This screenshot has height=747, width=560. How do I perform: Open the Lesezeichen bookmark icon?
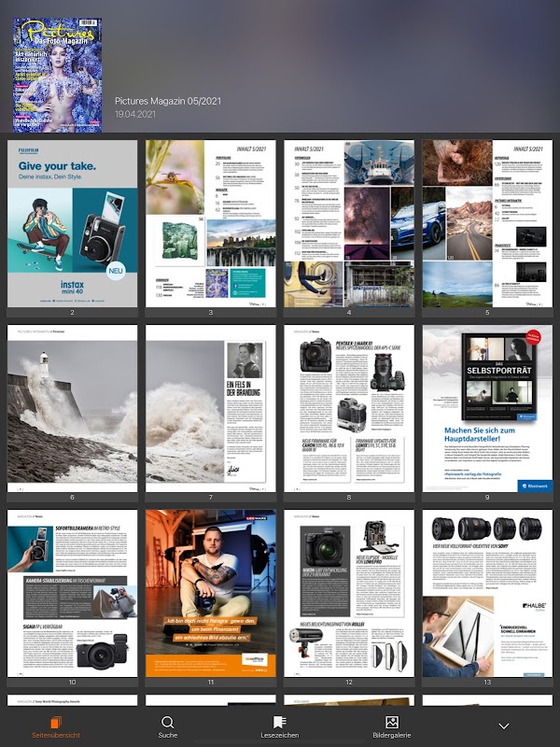[279, 722]
